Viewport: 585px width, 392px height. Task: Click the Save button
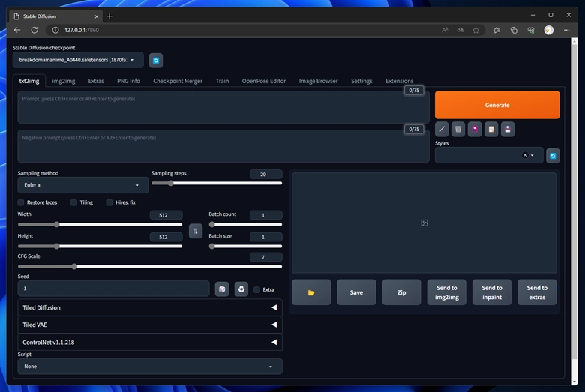coord(356,292)
